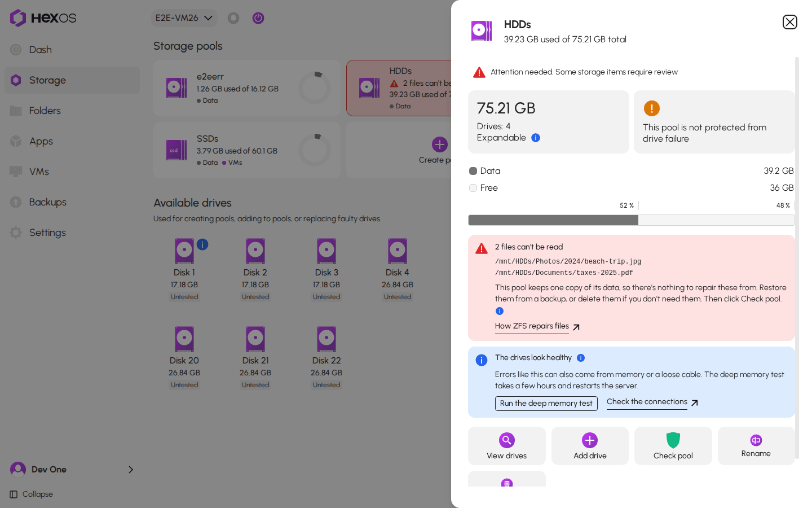Click the Dev One user avatar
Screen dimensions: 812x508
[18, 470]
